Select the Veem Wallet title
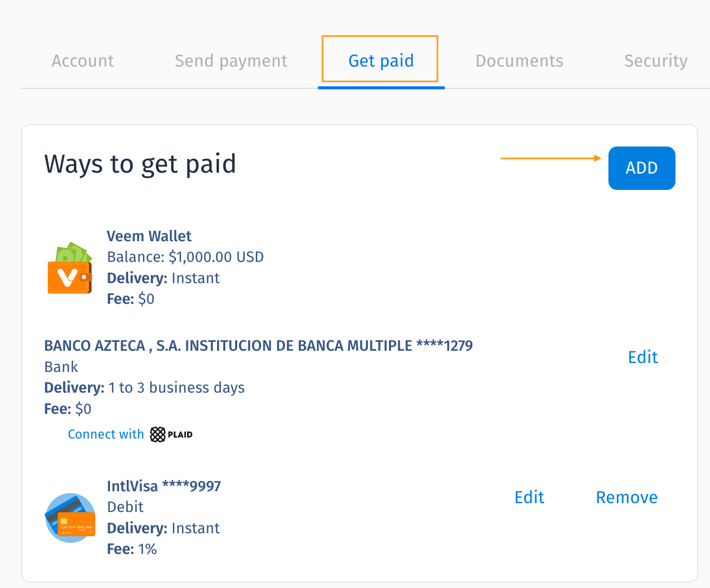 (149, 236)
